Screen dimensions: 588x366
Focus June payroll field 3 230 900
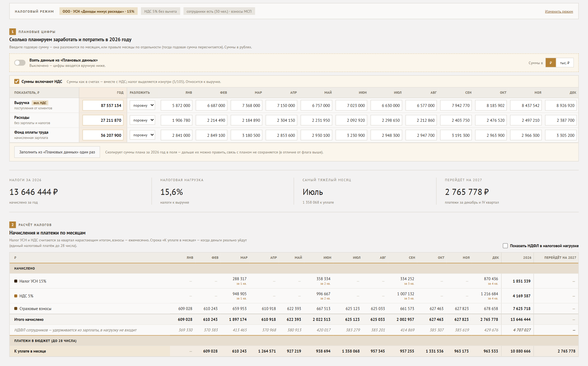(351, 135)
